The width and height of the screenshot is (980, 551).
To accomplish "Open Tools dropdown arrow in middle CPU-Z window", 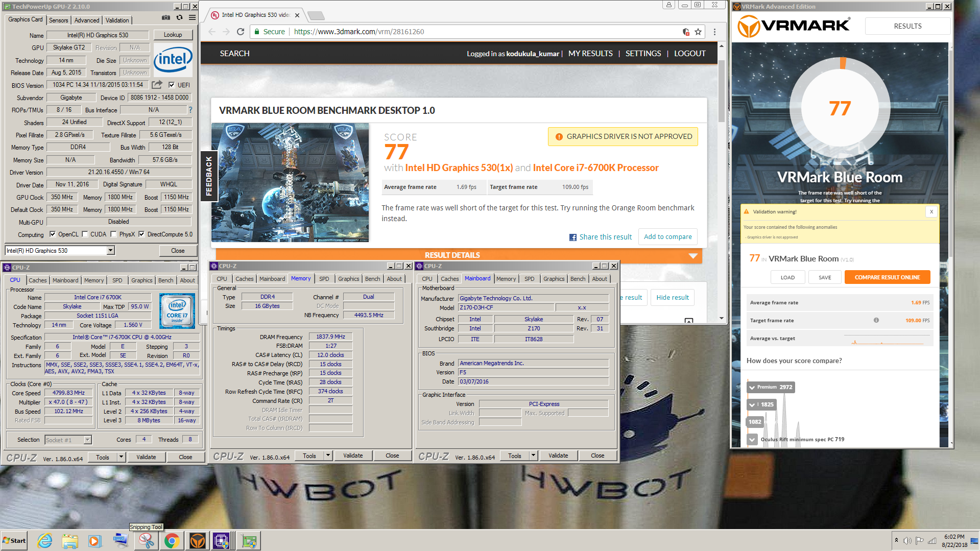I will pyautogui.click(x=328, y=456).
